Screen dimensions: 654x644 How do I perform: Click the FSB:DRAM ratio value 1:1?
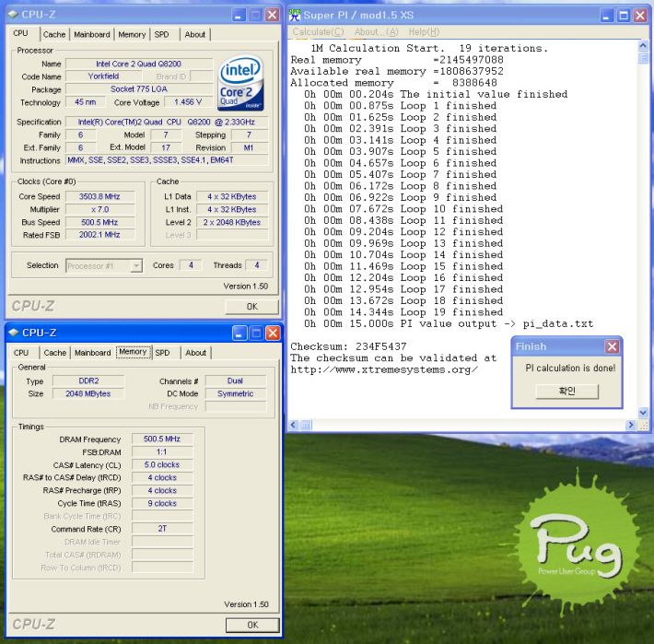[162, 451]
